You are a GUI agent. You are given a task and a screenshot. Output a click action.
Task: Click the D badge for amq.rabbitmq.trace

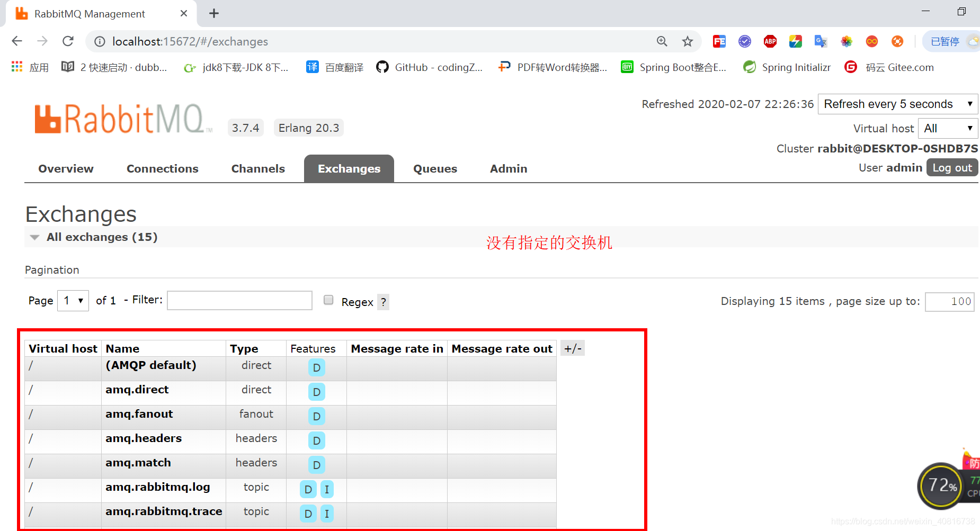(308, 514)
